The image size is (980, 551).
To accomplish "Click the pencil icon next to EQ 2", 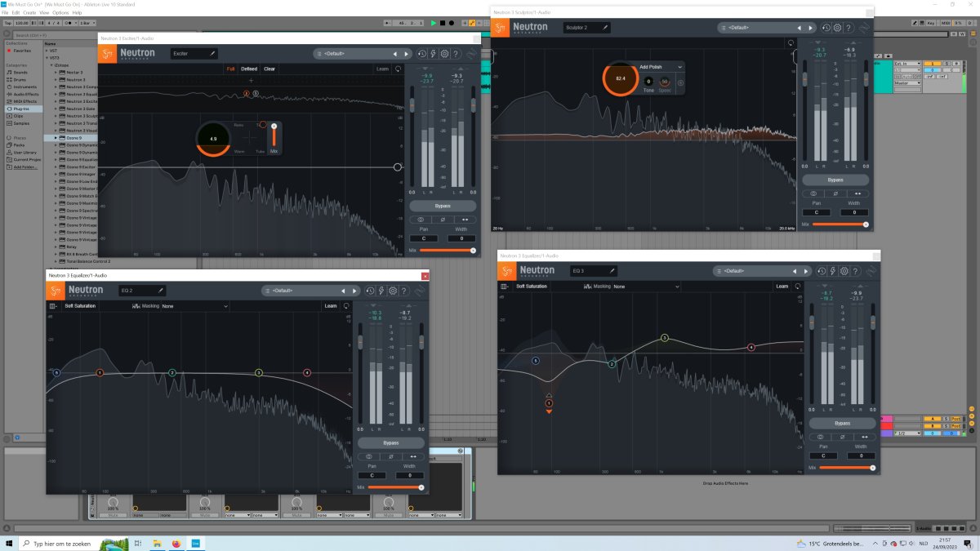I will tap(161, 290).
